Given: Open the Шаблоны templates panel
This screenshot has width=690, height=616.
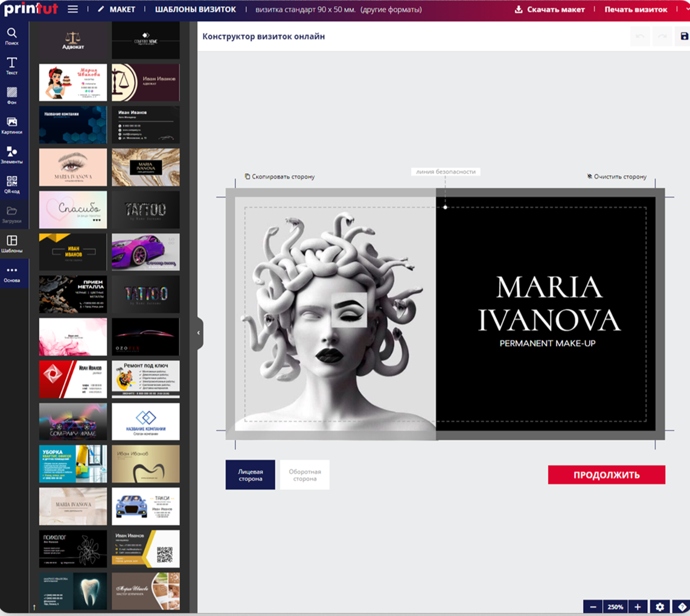Looking at the screenshot, I should tap(12, 244).
